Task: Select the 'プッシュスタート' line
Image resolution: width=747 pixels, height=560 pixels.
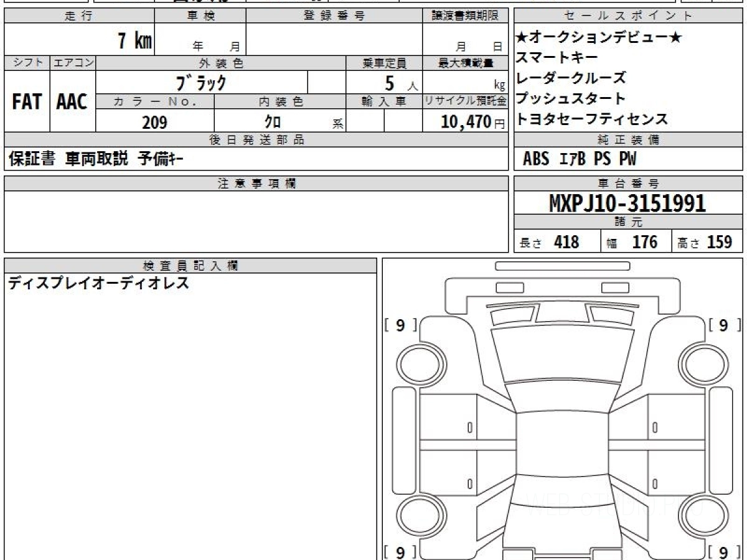Action: tap(571, 98)
